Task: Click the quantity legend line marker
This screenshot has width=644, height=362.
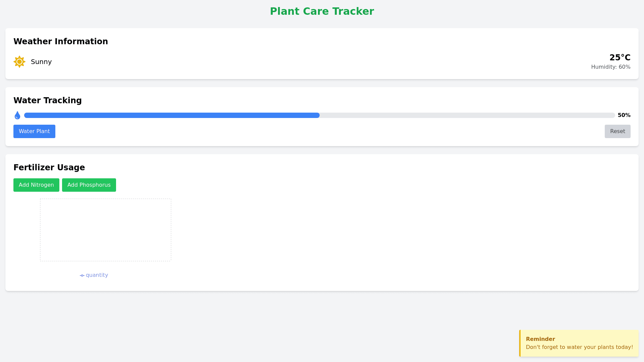Action: click(x=82, y=276)
